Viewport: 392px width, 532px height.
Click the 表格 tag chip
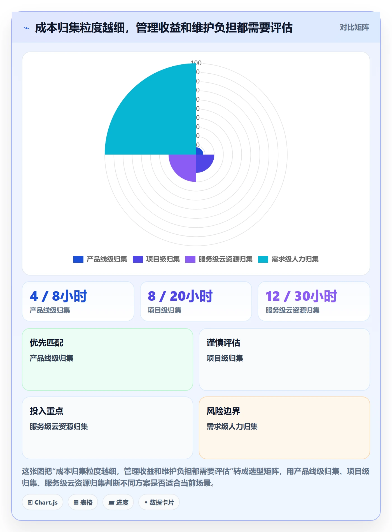click(x=83, y=502)
